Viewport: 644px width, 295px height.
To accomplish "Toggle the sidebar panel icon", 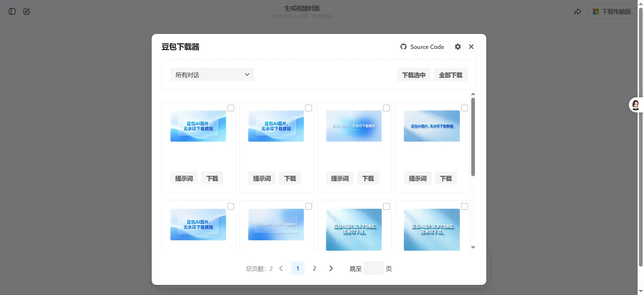I will 12,11.
